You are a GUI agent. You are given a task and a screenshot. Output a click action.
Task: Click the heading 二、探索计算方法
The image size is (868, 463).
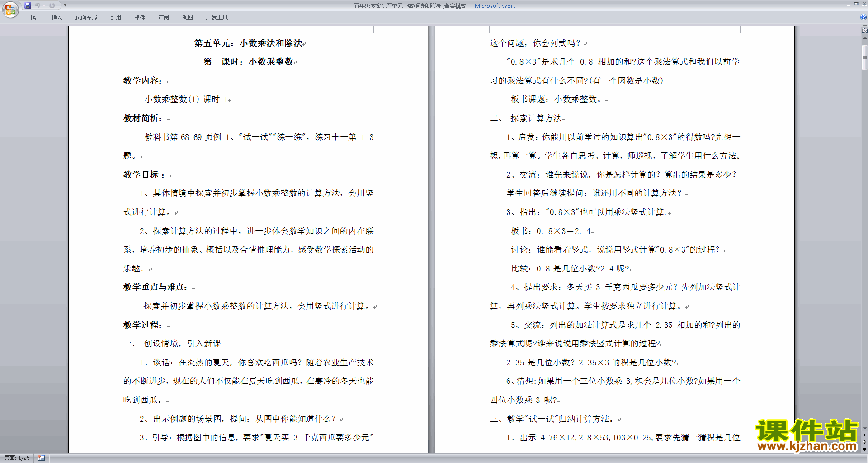pos(526,118)
